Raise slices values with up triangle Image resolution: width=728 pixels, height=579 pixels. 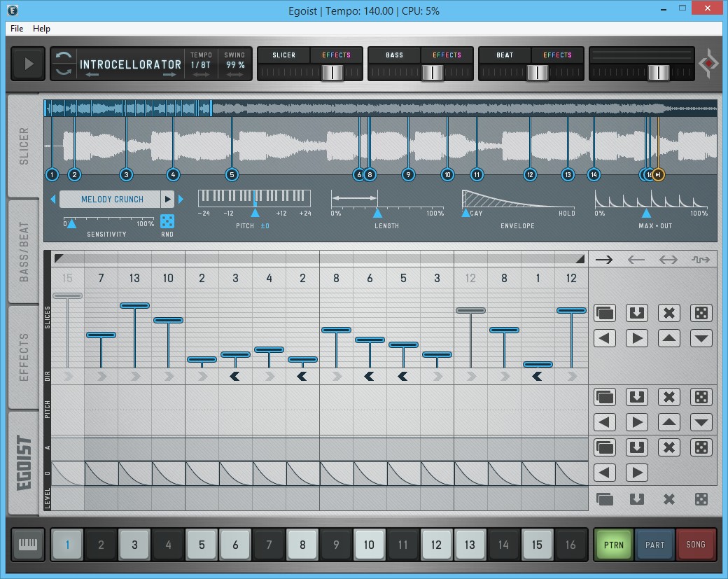pos(669,338)
